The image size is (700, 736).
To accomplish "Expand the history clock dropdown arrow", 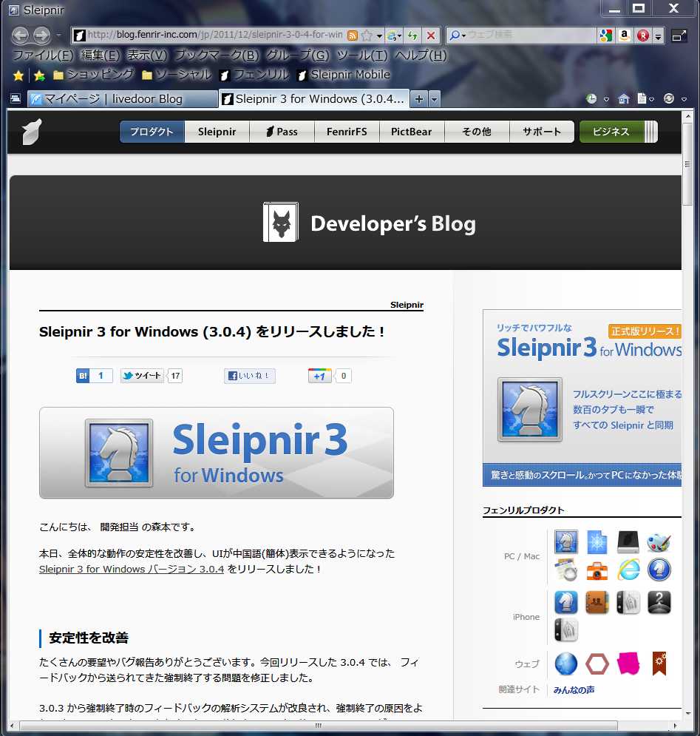I will point(606,99).
